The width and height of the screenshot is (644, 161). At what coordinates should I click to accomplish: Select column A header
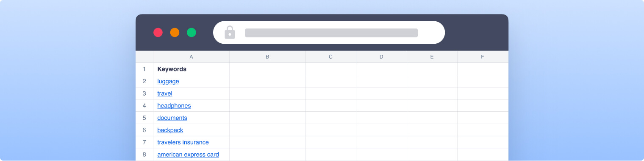point(191,57)
